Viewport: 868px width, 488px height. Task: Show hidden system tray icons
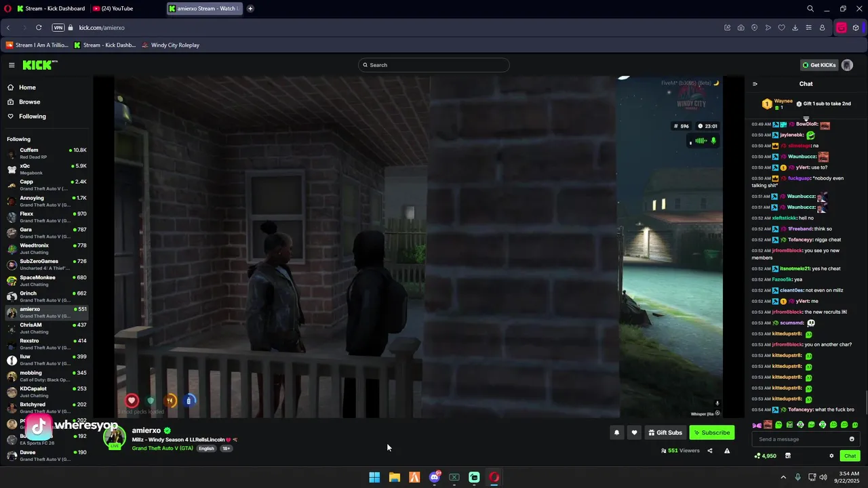coord(783,477)
